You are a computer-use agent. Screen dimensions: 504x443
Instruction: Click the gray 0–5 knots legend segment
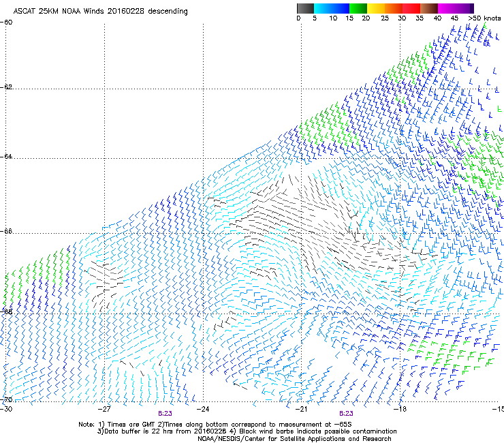[x=305, y=8]
